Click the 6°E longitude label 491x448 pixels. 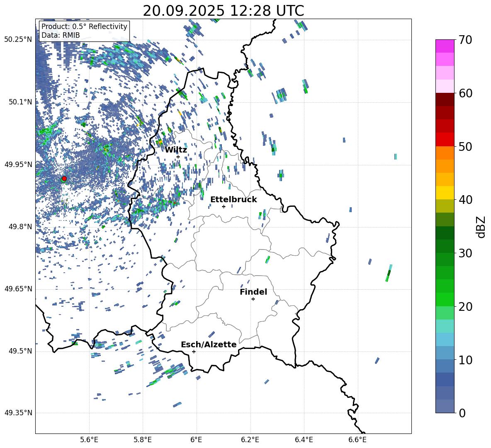point(196,440)
